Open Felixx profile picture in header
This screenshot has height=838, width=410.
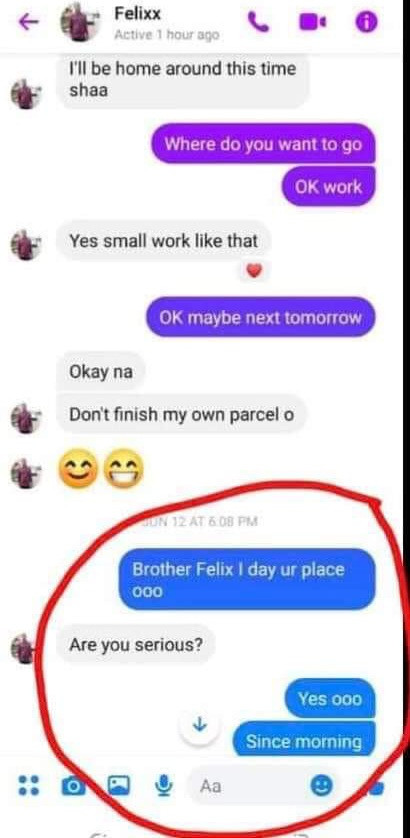pyautogui.click(x=80, y=22)
